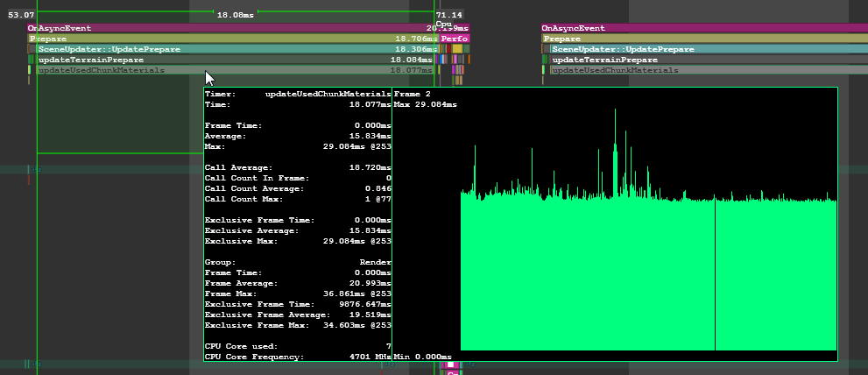This screenshot has height=375, width=868.
Task: Click the 53.07 frame time marker
Action: [x=20, y=15]
